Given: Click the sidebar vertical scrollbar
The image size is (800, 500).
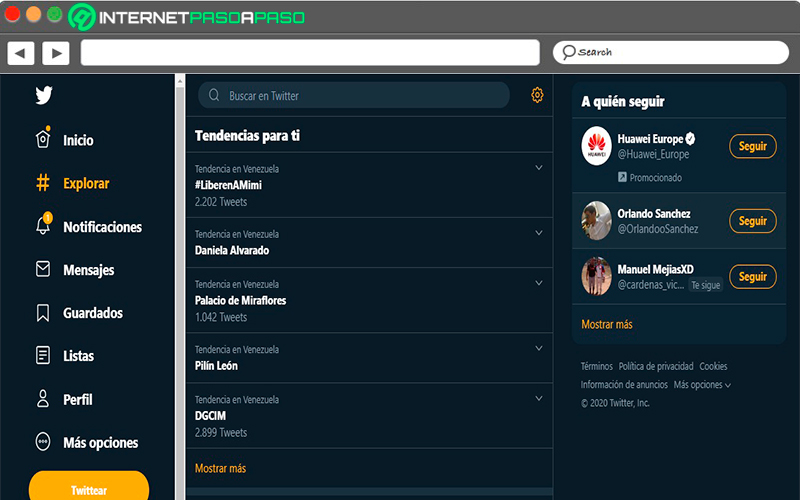Looking at the screenshot, I should 180,286.
